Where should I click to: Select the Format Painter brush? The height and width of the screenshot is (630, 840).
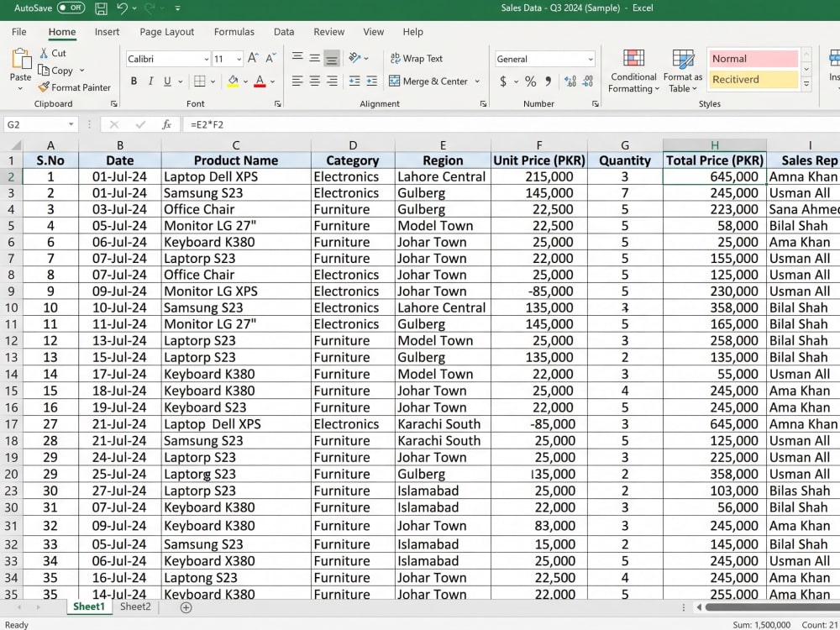(44, 87)
